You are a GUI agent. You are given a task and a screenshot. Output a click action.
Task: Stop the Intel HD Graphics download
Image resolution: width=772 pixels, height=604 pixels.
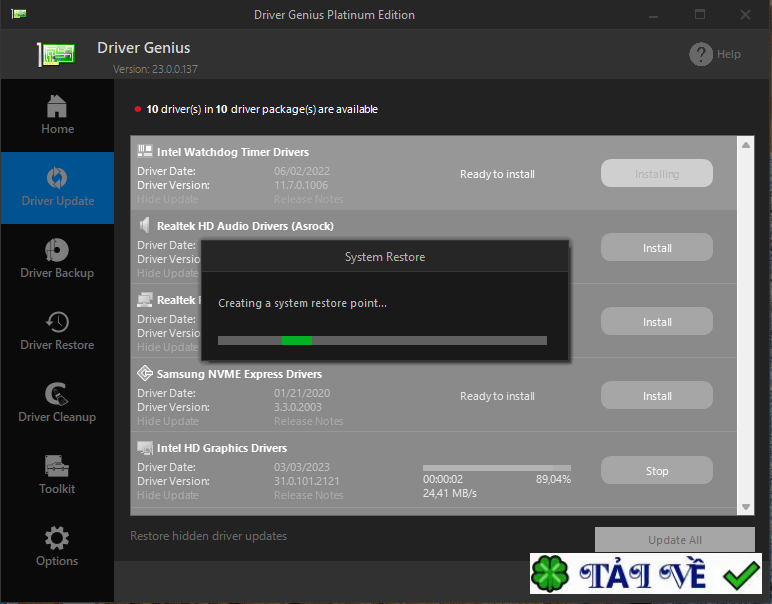(x=656, y=471)
